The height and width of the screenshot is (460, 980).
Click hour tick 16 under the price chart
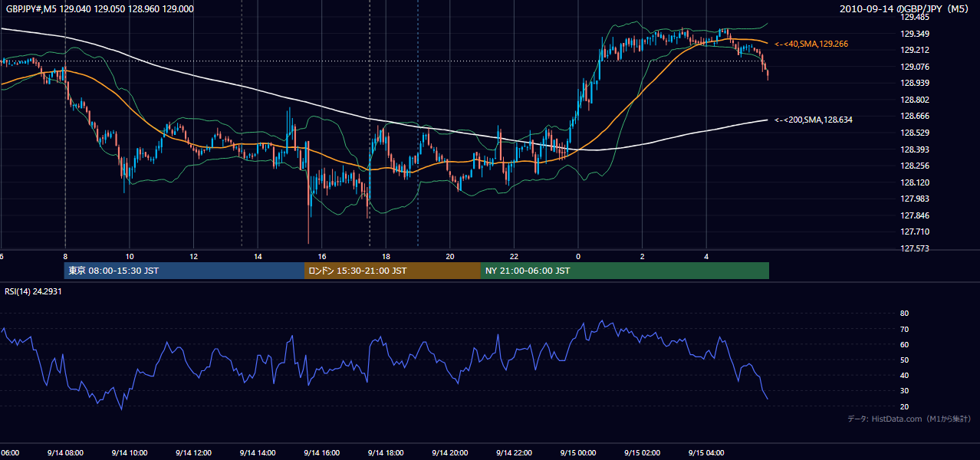click(x=322, y=257)
